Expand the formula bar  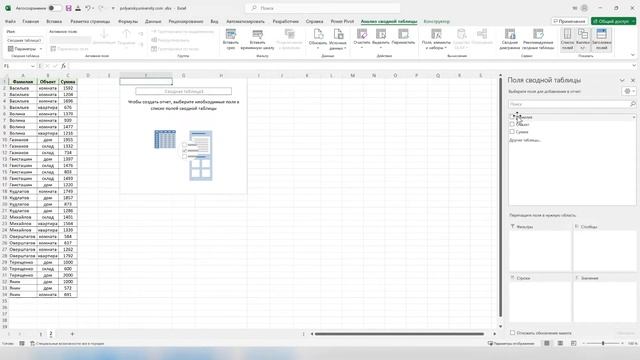[634, 66]
